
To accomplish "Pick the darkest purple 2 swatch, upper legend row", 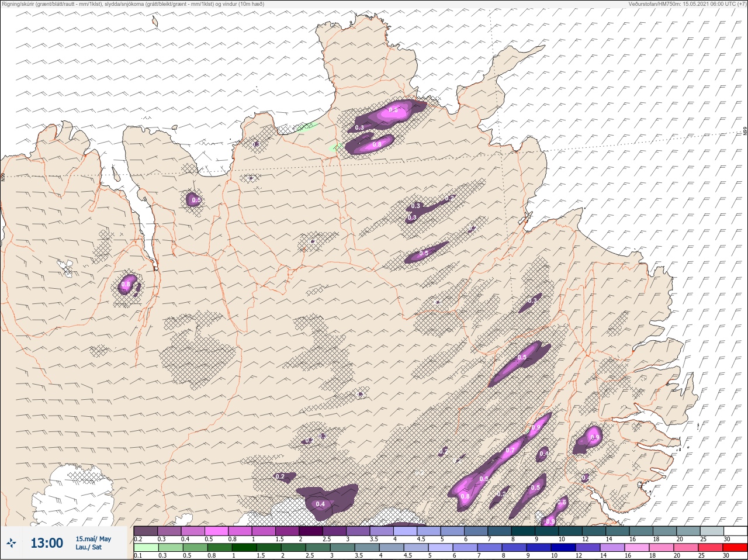I will pyautogui.click(x=311, y=531).
